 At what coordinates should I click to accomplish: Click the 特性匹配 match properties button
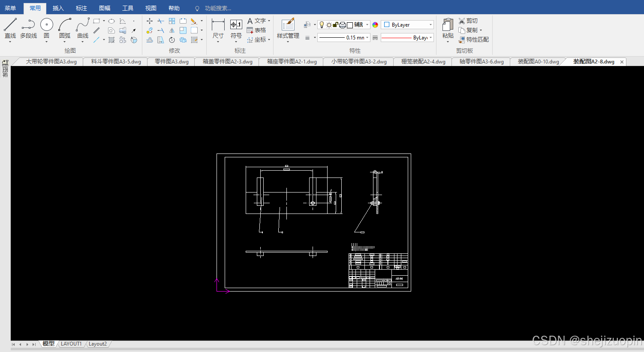pos(474,39)
